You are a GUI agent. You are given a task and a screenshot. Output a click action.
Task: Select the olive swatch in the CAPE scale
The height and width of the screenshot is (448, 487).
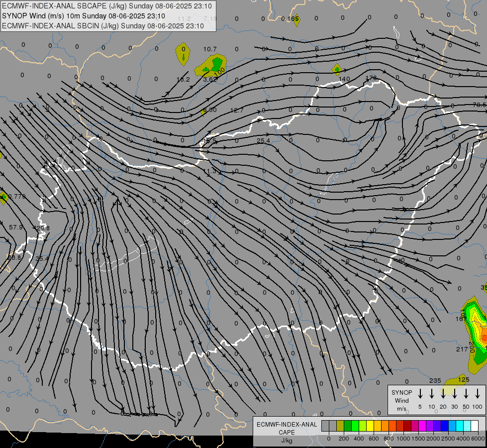pyautogui.click(x=340, y=426)
